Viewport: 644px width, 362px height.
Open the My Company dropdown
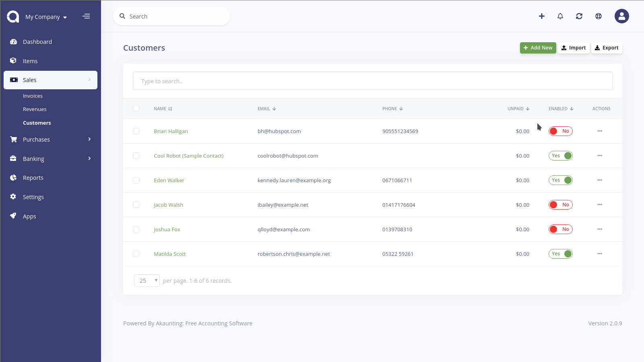point(46,17)
